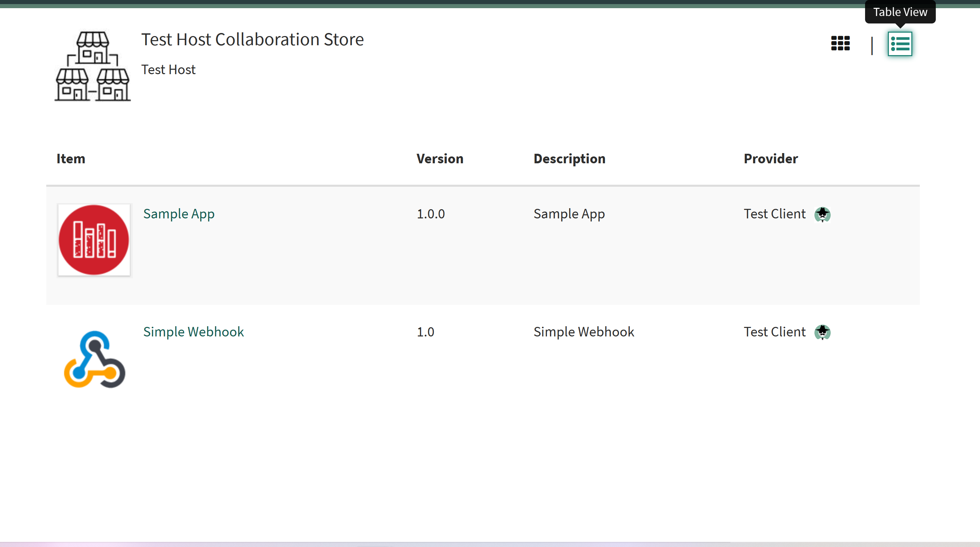This screenshot has width=980, height=547.
Task: Open the Sample App red icon thumbnail
Action: click(94, 240)
